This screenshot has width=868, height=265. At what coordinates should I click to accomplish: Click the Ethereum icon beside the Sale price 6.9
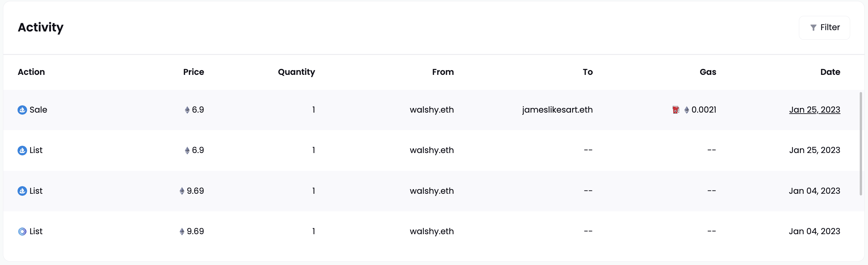[x=187, y=110]
